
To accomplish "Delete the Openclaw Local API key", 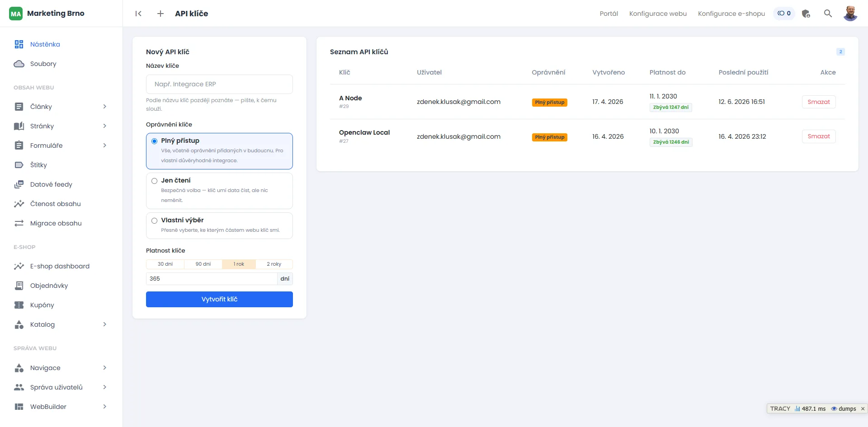I will (819, 136).
